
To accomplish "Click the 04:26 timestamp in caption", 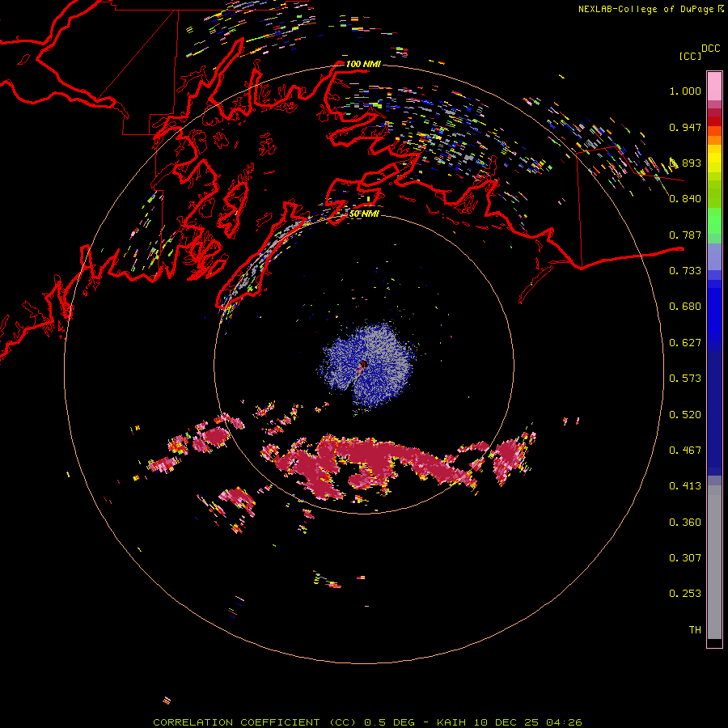I will (x=564, y=722).
